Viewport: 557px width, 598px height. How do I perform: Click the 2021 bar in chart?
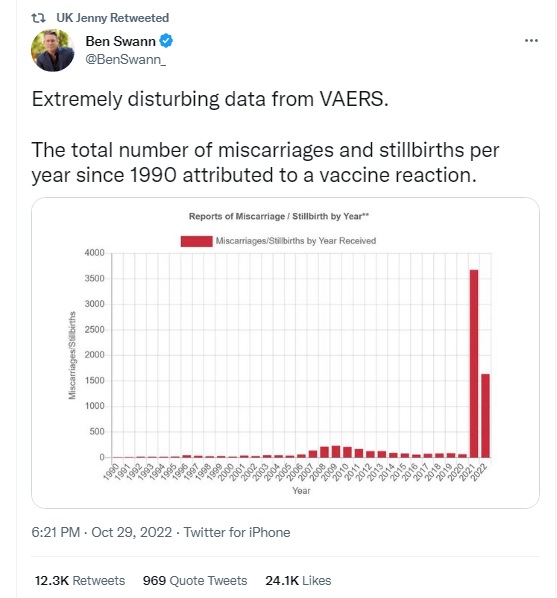coord(473,363)
